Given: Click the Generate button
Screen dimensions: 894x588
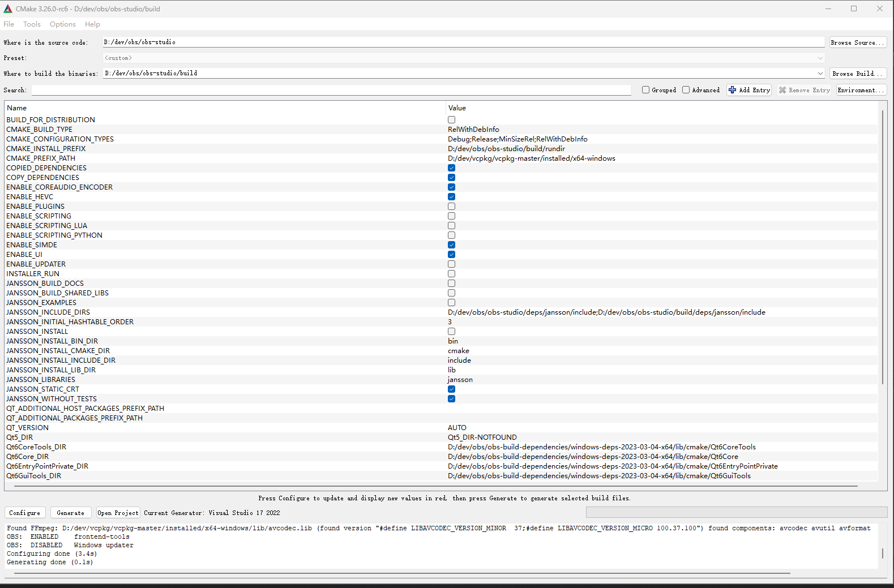Looking at the screenshot, I should 71,513.
